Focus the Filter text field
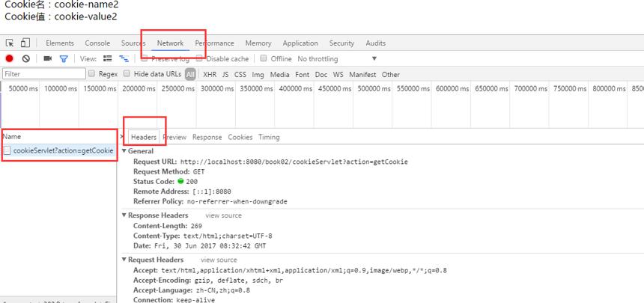 point(44,74)
